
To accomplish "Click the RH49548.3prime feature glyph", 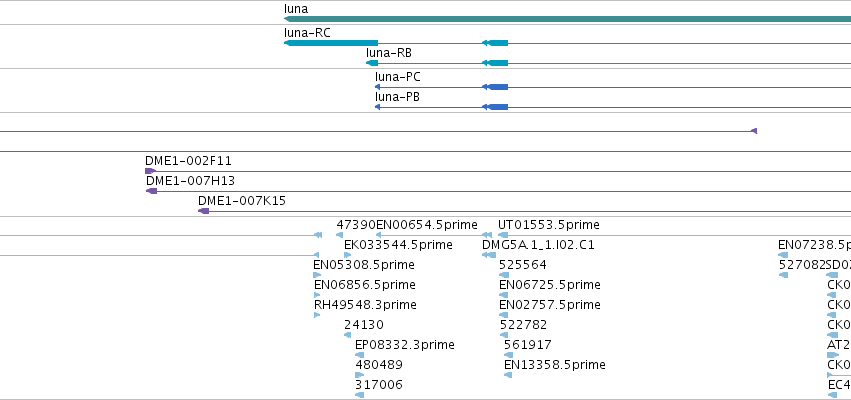I will 317,315.
